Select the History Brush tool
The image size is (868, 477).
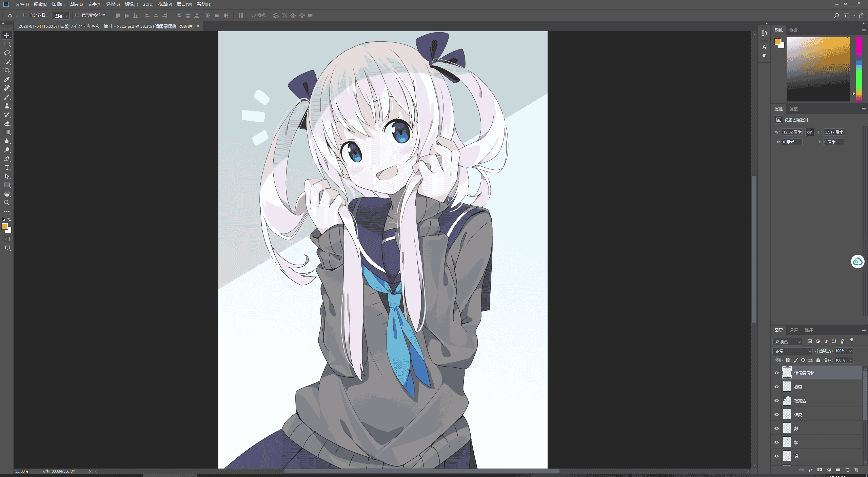click(7, 115)
